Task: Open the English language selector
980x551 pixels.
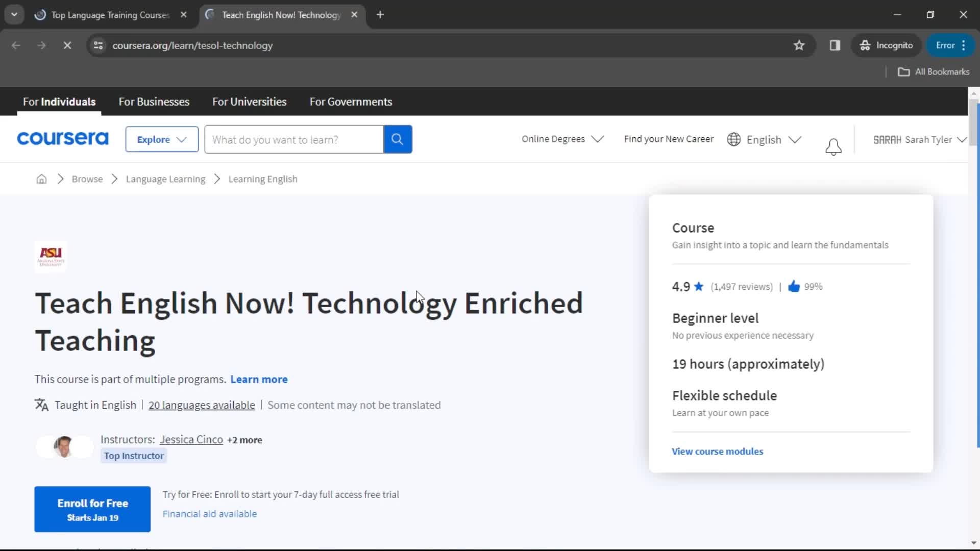Action: (x=764, y=139)
